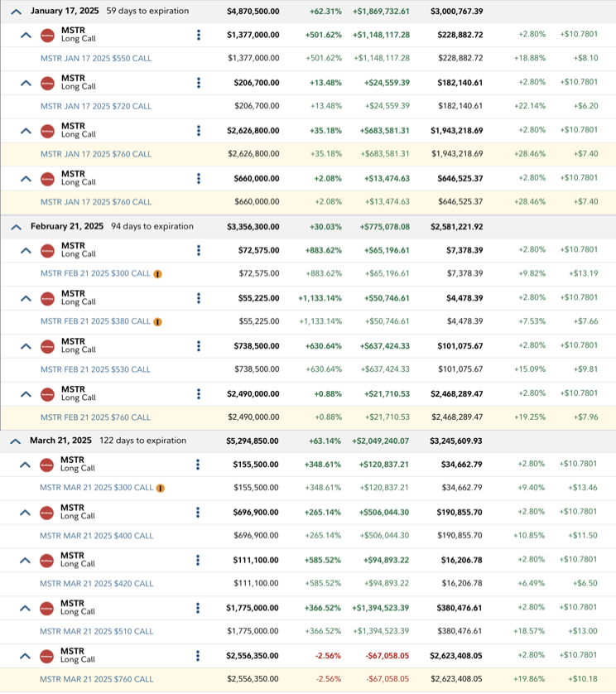Open three-dot menu for MSTR row worth $660,000.00

pyautogui.click(x=198, y=178)
